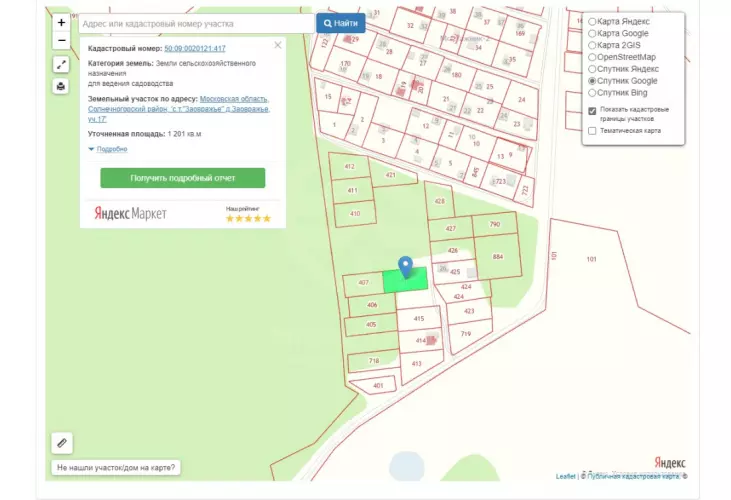Image resolution: width=731 pixels, height=500 pixels.
Task: Select parcel 412 on the map
Action: (x=349, y=166)
